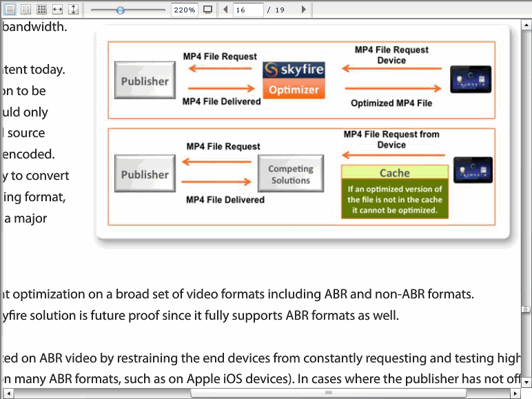
Task: Click the lower Publisher box in diagram
Action: click(145, 174)
